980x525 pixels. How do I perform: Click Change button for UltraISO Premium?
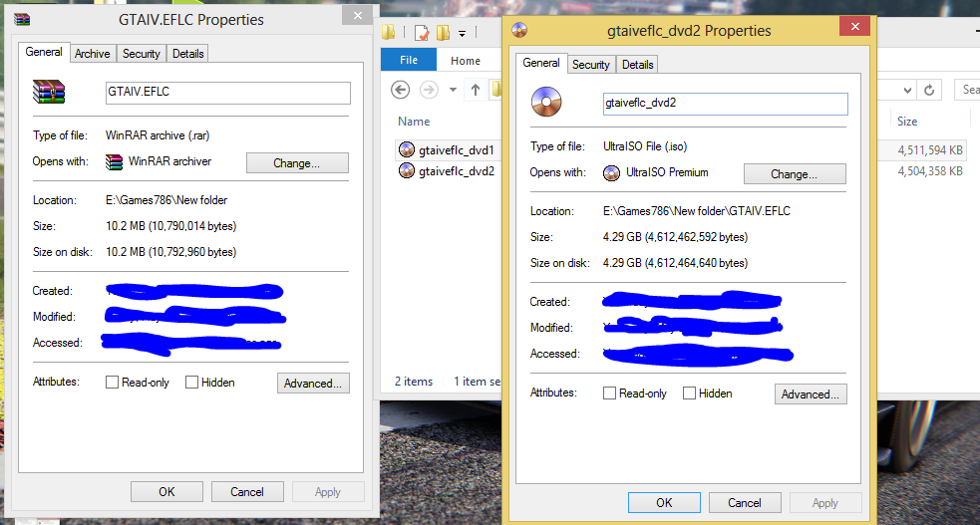[x=795, y=174]
